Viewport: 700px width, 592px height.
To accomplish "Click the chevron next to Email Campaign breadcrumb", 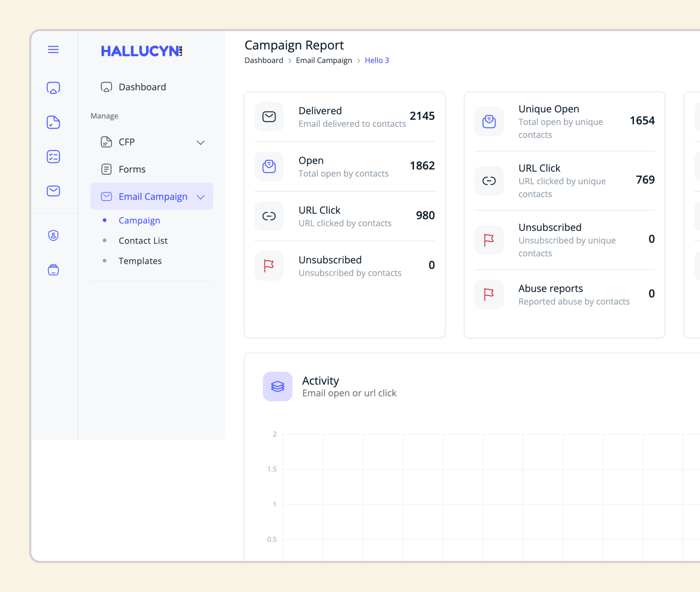I will coord(359,60).
